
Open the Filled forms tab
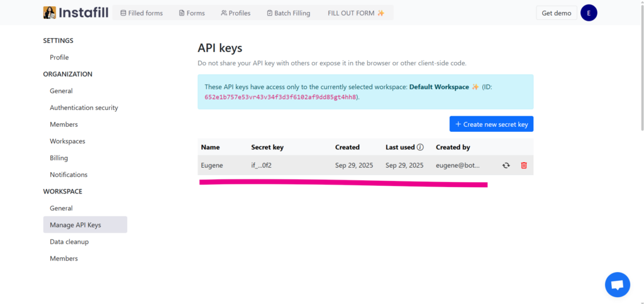(141, 13)
